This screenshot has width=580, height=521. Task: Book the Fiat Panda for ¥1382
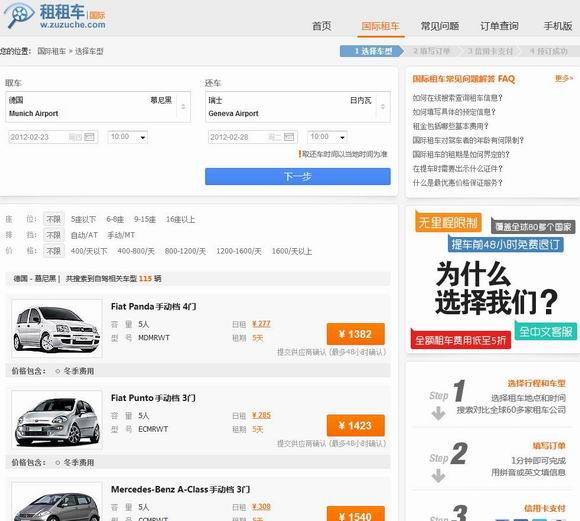(x=355, y=334)
